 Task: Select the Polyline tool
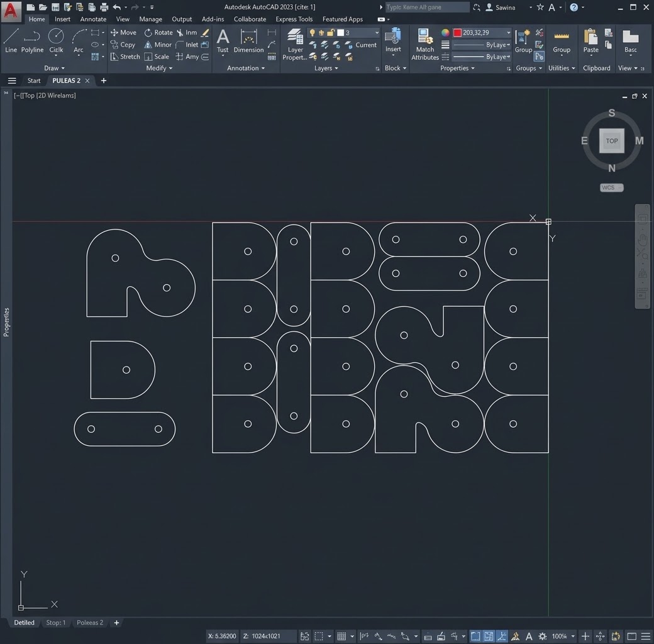(x=32, y=41)
